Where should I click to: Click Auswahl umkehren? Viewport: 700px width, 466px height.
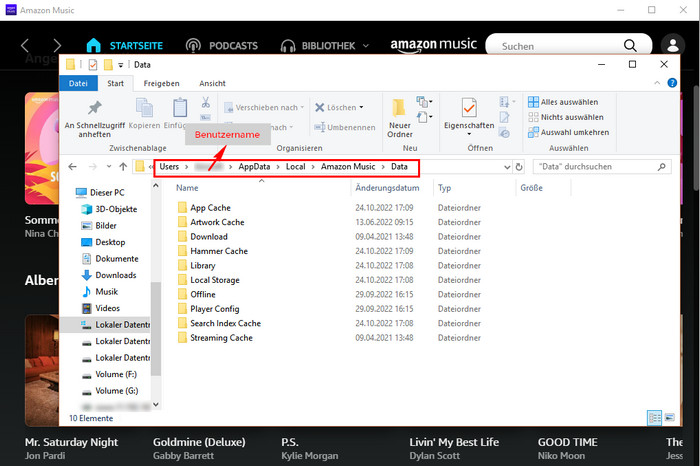coord(568,133)
